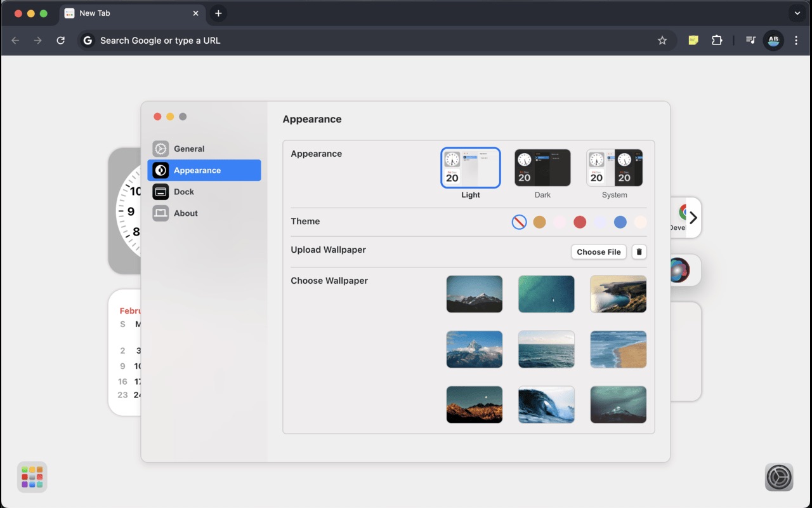Click the chevron at top right corner

797,13
